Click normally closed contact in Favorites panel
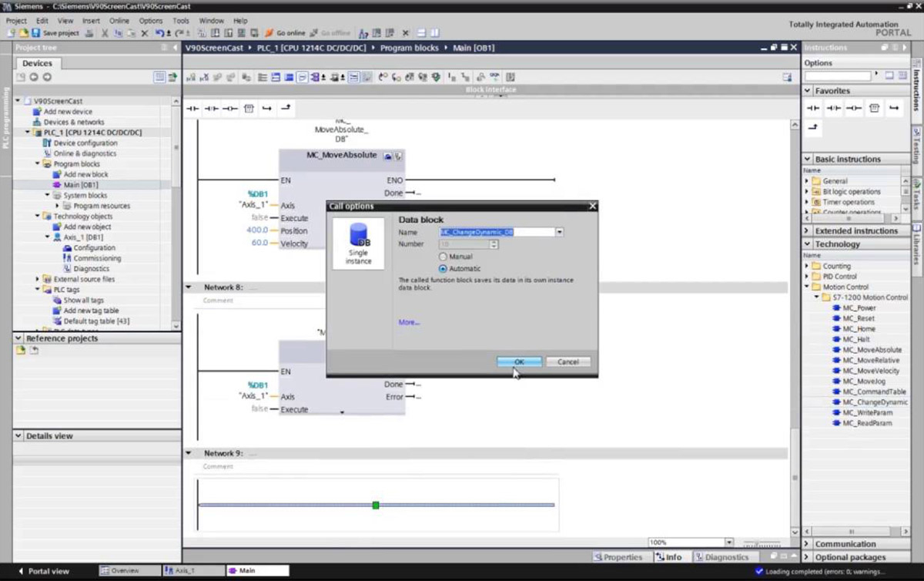This screenshot has width=924, height=581. click(x=833, y=108)
